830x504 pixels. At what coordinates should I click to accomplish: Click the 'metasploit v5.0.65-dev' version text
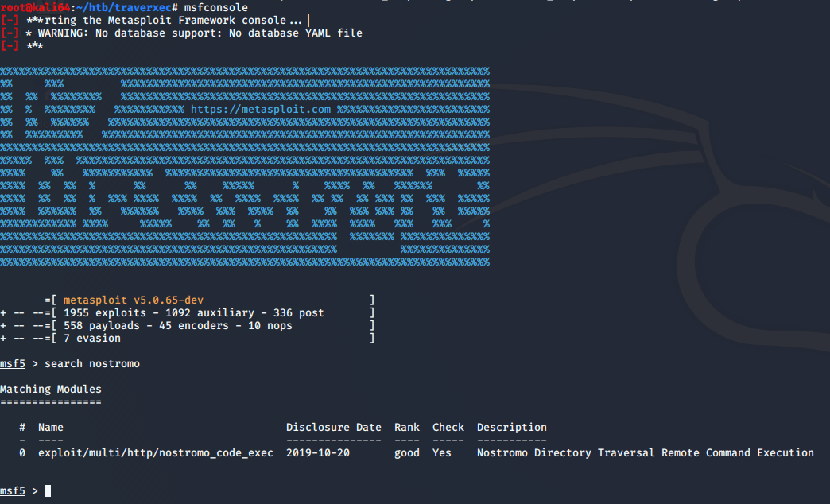(134, 300)
